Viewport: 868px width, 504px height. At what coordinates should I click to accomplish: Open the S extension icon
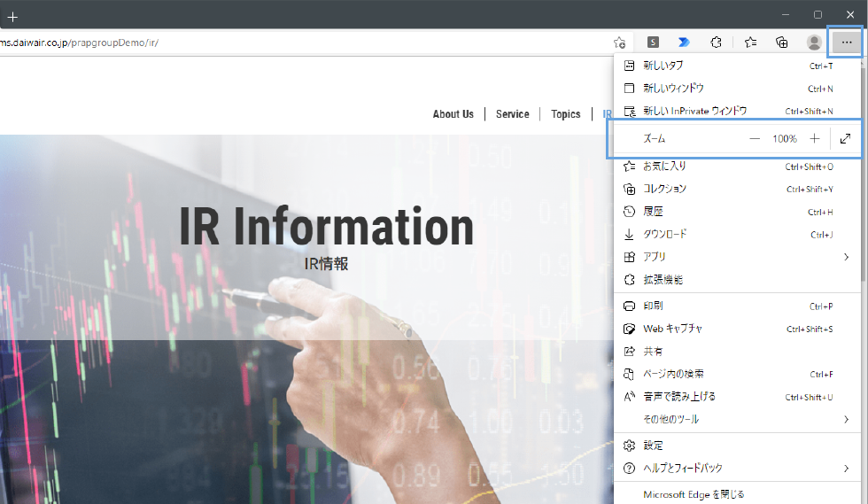[654, 43]
